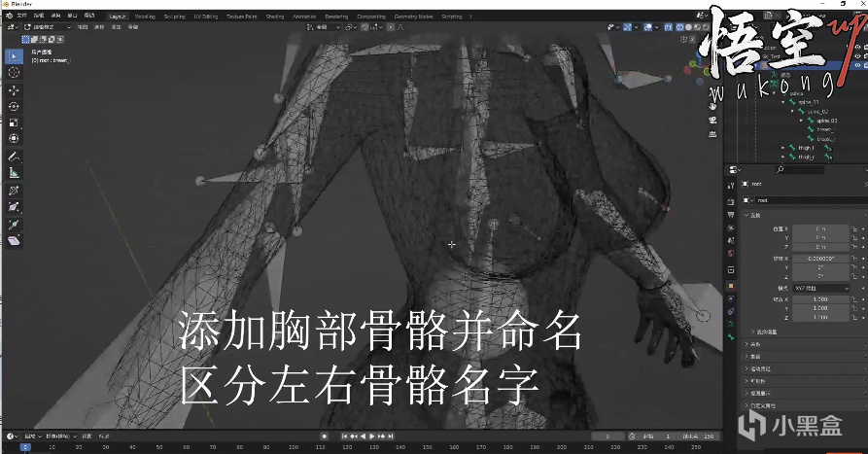Open the 文件 (File) menu
Screen dimensions: 868x454
(x=21, y=16)
